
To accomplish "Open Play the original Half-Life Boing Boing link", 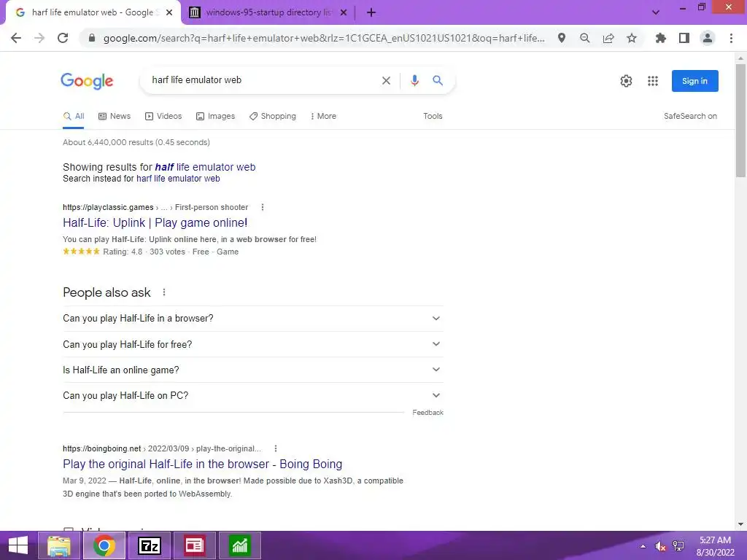I will pos(203,464).
